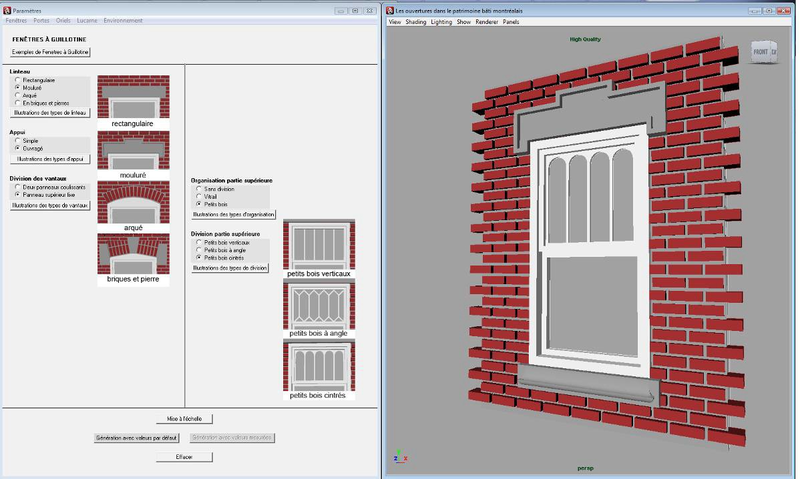Click the Mise à l'échelle button

(184, 419)
